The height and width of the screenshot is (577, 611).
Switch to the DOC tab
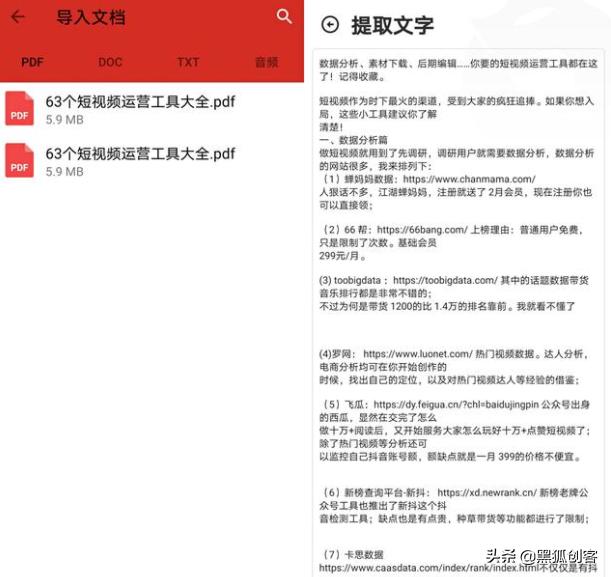[110, 62]
